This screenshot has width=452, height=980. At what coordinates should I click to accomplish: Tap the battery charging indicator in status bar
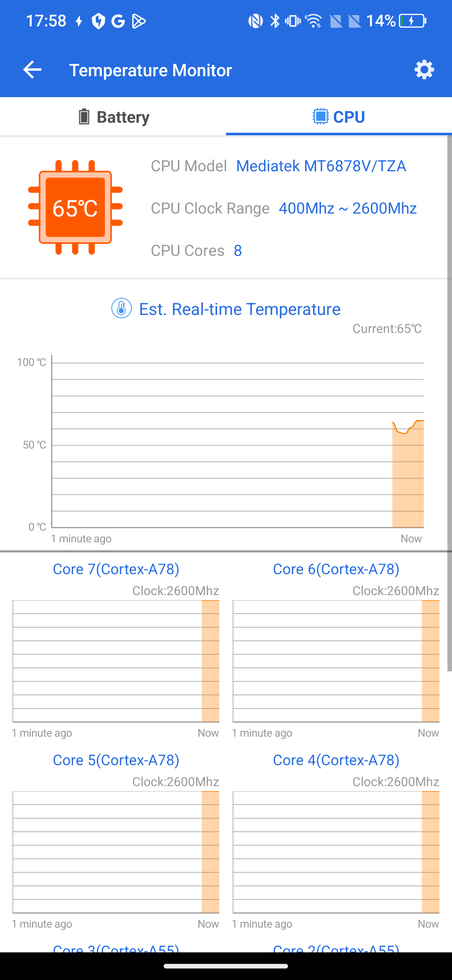[x=412, y=21]
